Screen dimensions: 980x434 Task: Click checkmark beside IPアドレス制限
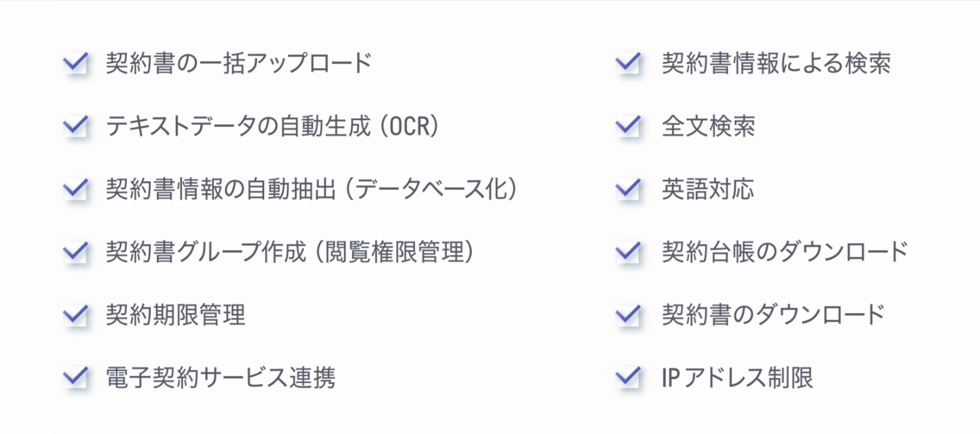point(628,377)
